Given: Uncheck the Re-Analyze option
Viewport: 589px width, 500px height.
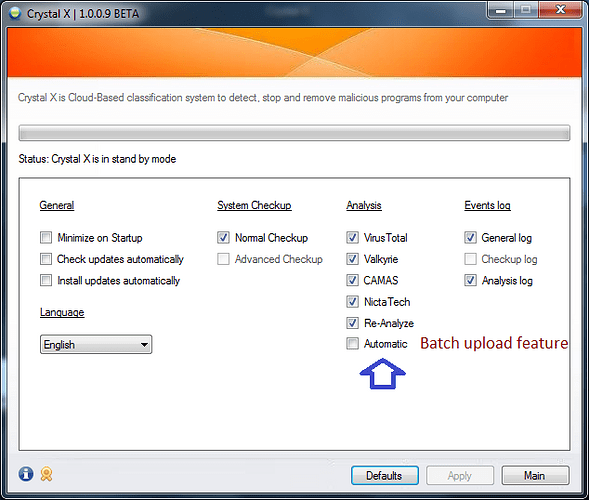Looking at the screenshot, I should (x=352, y=323).
